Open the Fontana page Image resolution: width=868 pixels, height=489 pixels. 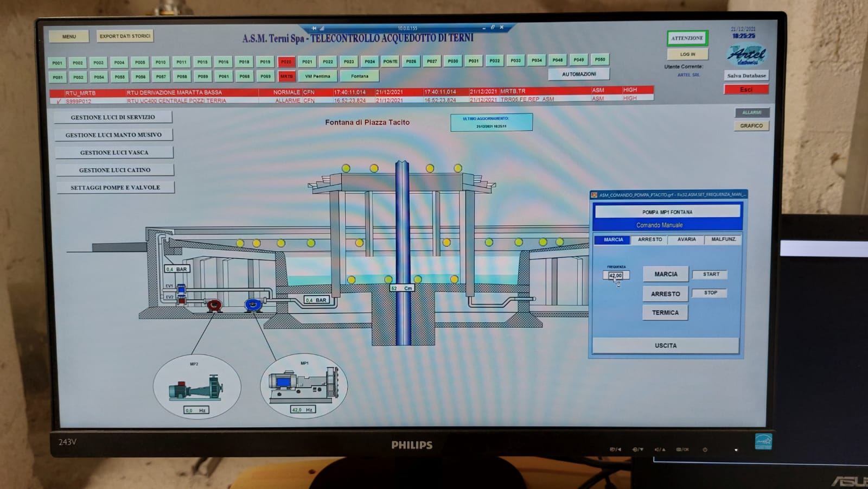(x=359, y=76)
